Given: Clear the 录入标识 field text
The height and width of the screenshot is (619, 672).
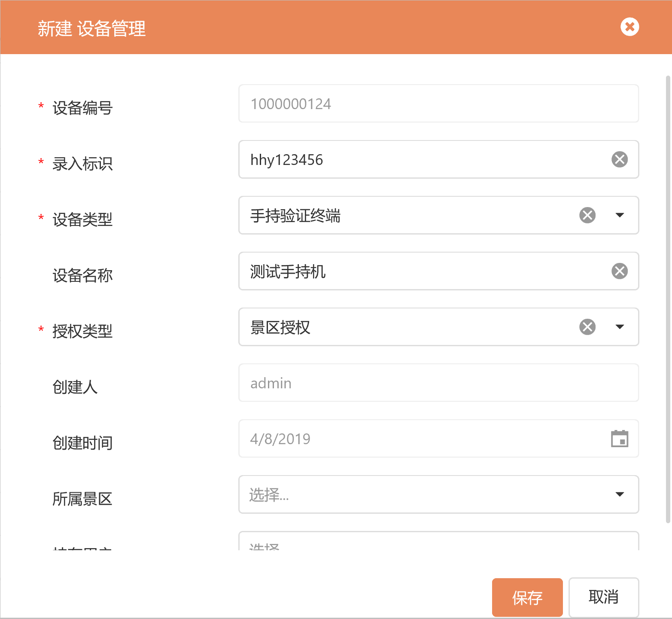Looking at the screenshot, I should coord(619,159).
